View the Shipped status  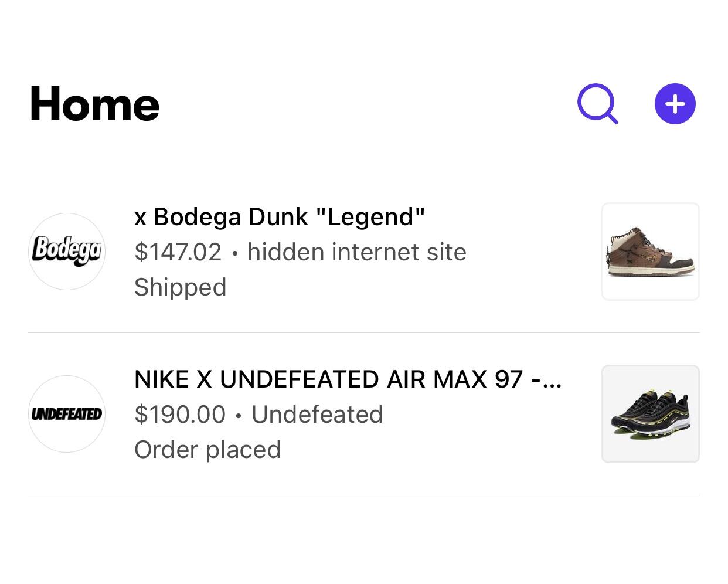[x=180, y=287]
